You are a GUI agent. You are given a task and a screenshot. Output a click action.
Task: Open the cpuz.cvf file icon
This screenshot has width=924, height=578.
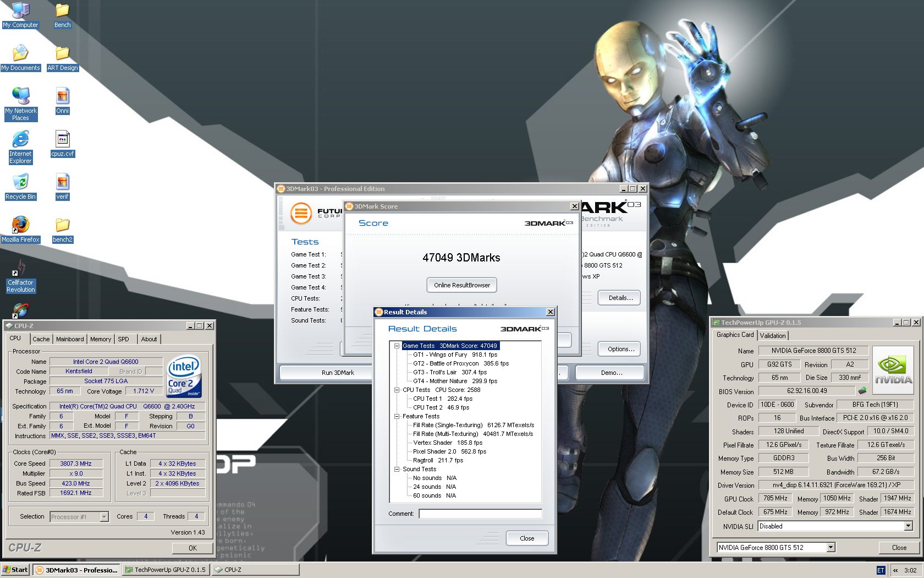[x=62, y=144]
